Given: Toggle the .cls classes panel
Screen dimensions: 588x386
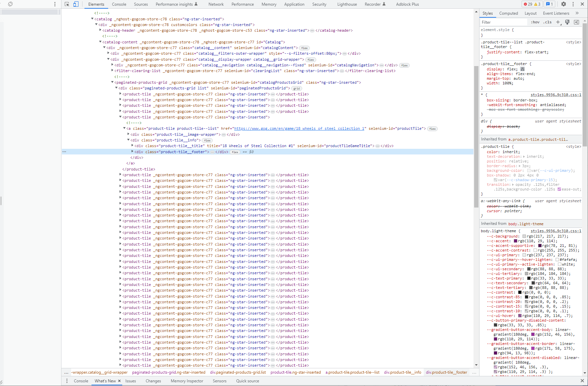Looking at the screenshot, I should [548, 22].
